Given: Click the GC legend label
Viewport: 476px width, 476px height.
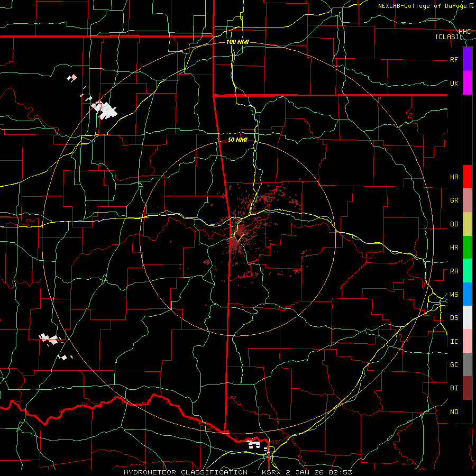Looking at the screenshot, I should click(x=454, y=364).
